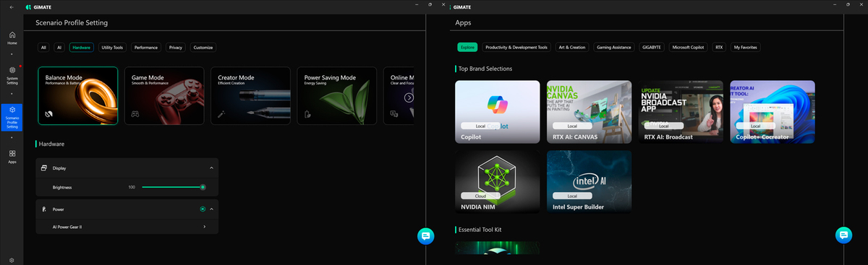
Task: Click the Power section plug icon
Action: click(44, 209)
